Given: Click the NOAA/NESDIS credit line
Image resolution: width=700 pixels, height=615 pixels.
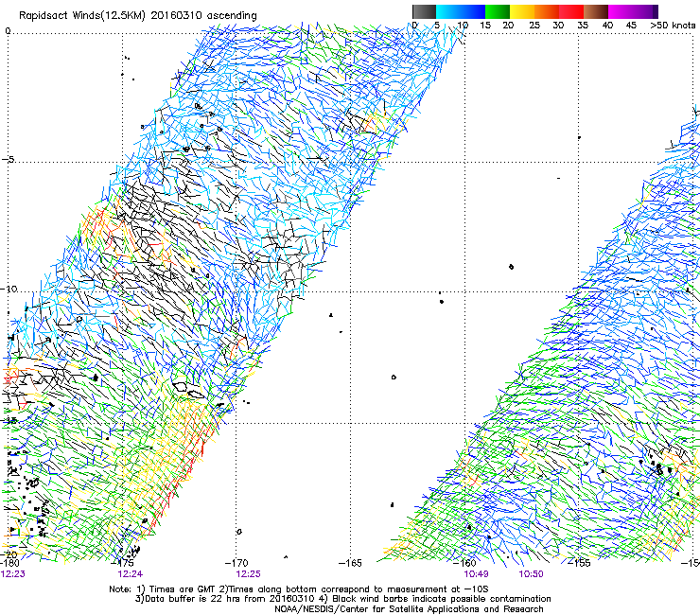Looking at the screenshot, I should point(409,609).
